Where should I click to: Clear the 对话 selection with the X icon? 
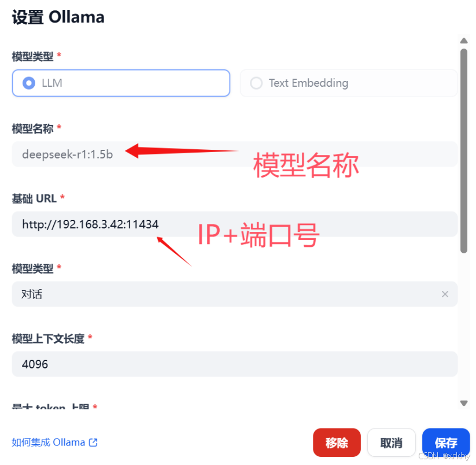445,294
